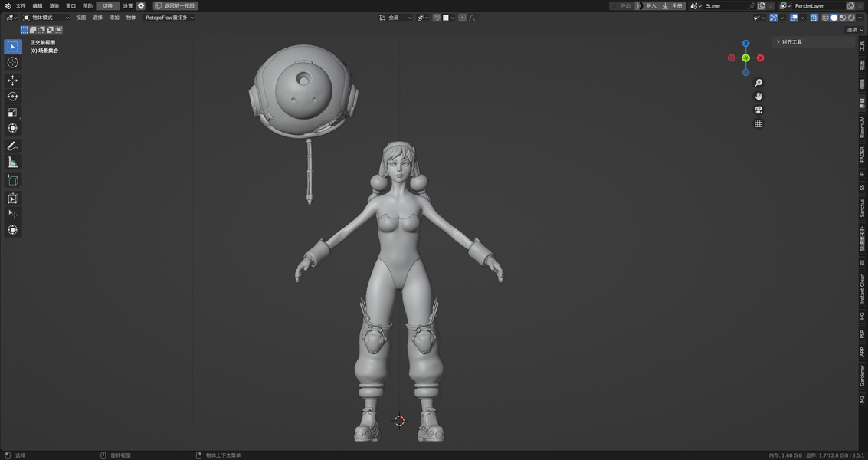The image size is (868, 460).
Task: Activate the Move tool
Action: [13, 80]
